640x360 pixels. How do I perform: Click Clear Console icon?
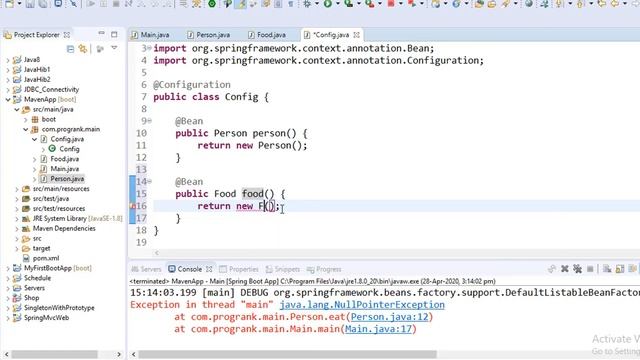(607, 269)
